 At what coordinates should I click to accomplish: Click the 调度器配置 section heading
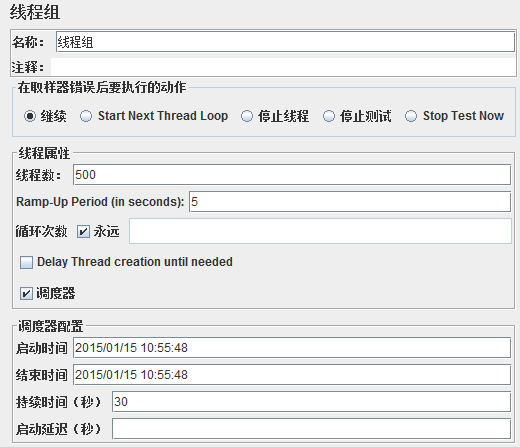click(50, 326)
